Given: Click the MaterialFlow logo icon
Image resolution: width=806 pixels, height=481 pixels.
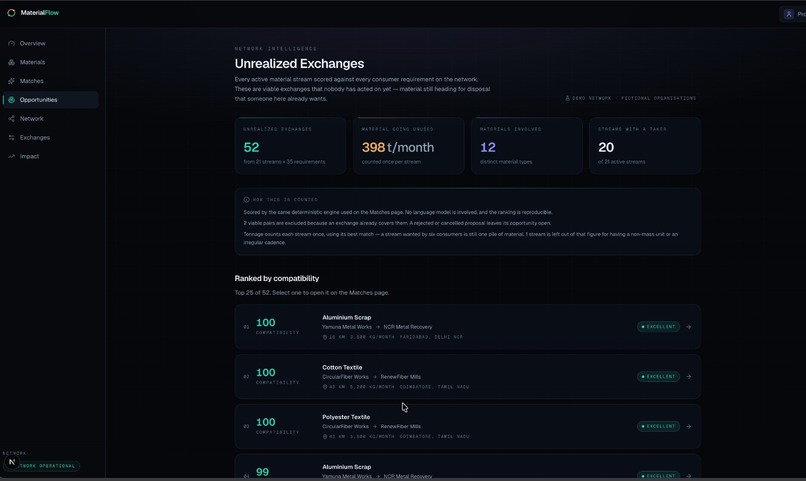Looking at the screenshot, I should pyautogui.click(x=11, y=13).
